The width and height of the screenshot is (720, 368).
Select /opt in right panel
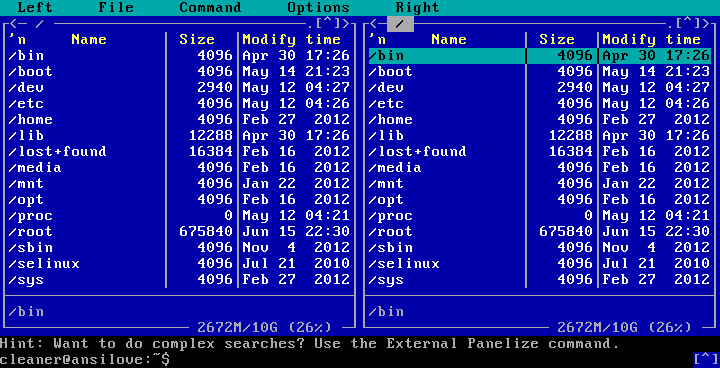540,200
